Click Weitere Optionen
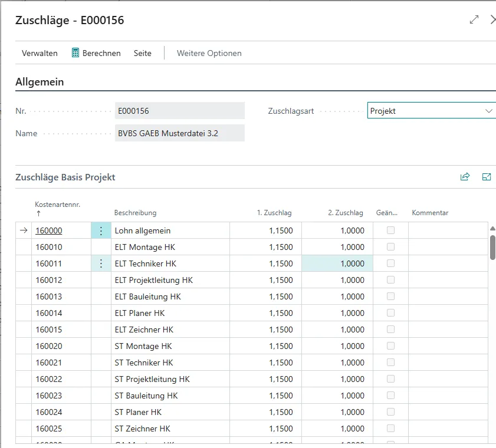Viewport: 496px width, 448px height. 209,53
